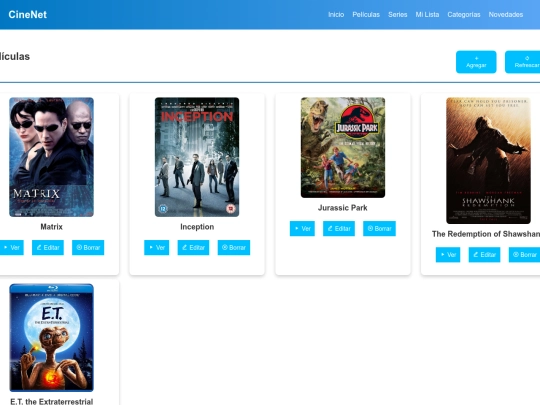Edit The Redemption of Shawshank entry

pos(484,255)
